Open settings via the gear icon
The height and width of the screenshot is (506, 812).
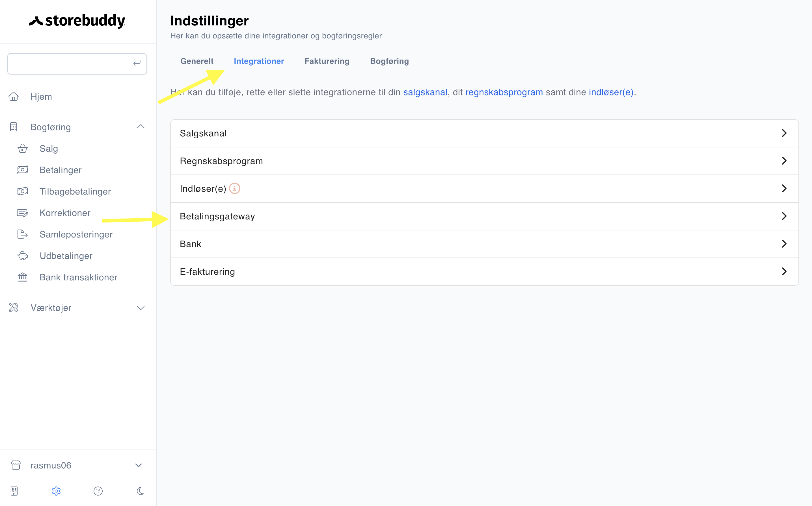[56, 491]
